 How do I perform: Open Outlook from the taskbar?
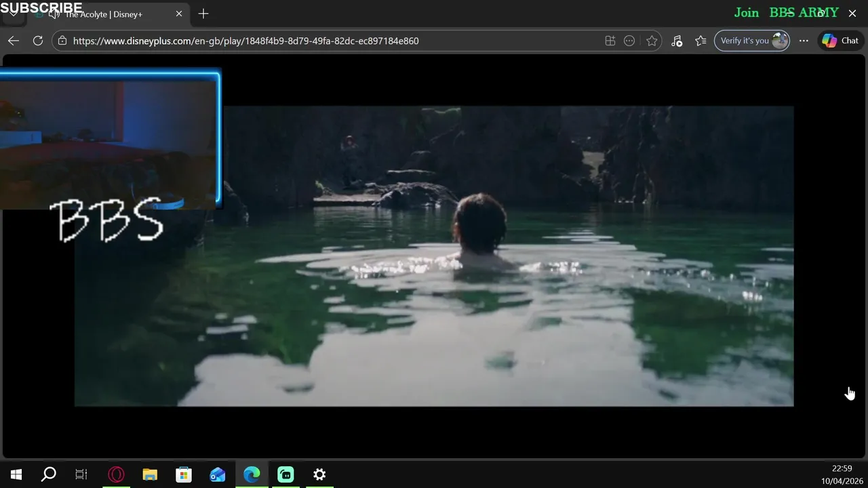(x=218, y=474)
